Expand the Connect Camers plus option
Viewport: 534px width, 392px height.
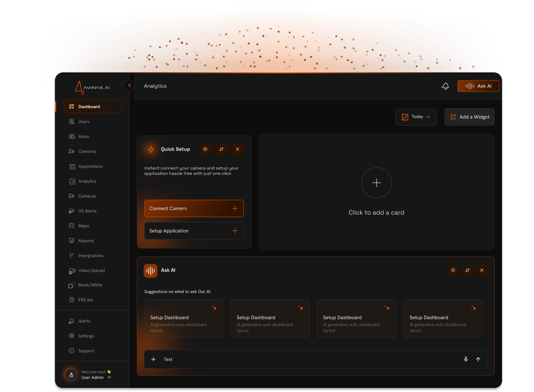(x=234, y=209)
